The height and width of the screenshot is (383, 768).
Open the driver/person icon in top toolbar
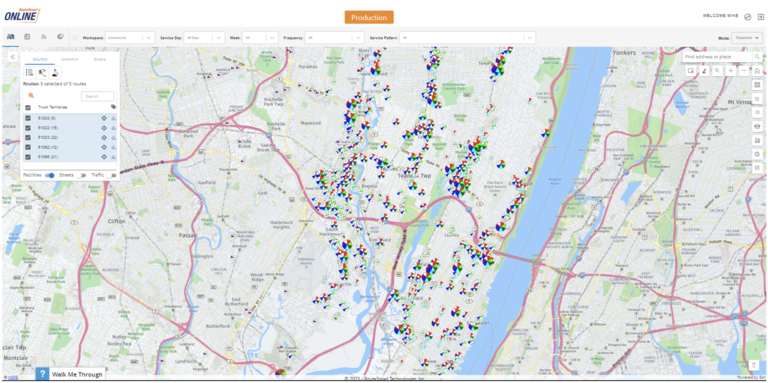[x=43, y=37]
